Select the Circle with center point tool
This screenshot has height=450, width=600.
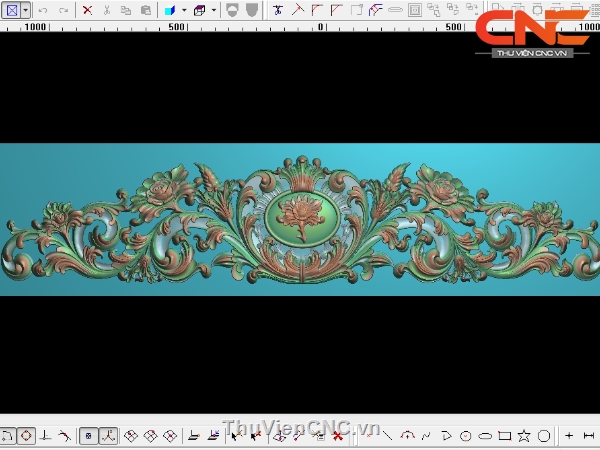tap(465, 436)
